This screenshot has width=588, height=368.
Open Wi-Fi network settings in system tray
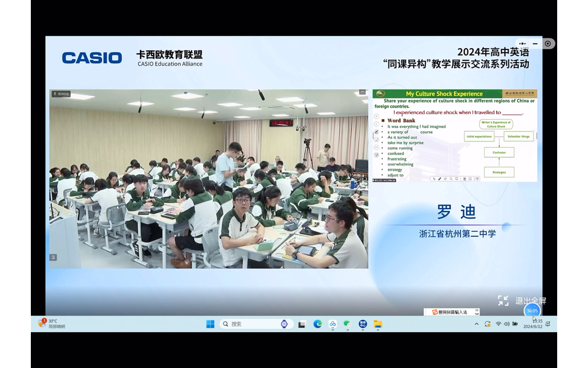pos(498,324)
